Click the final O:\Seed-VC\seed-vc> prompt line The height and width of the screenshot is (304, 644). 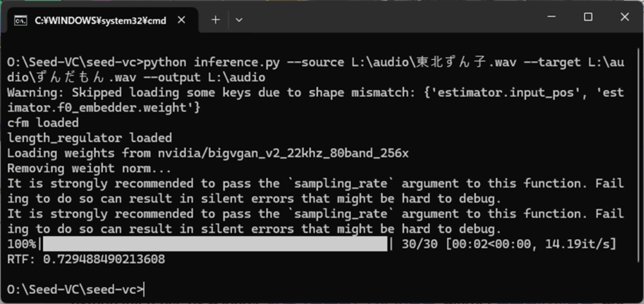(x=75, y=290)
